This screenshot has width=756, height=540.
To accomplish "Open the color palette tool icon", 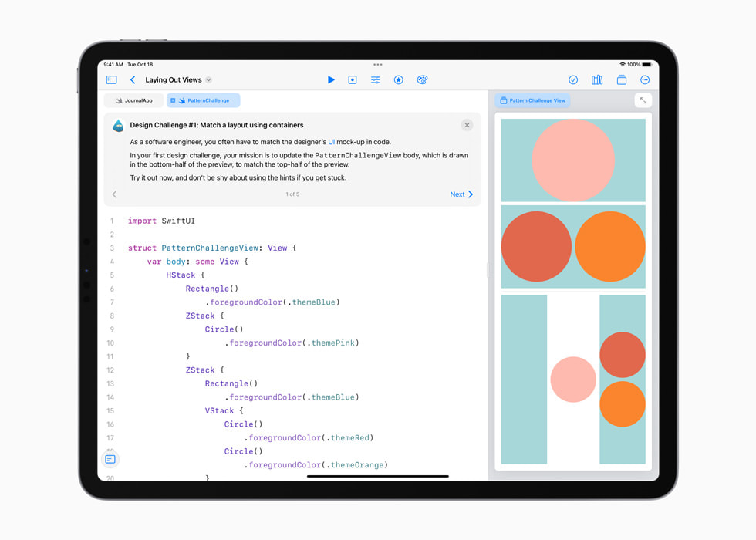I will tap(422, 79).
